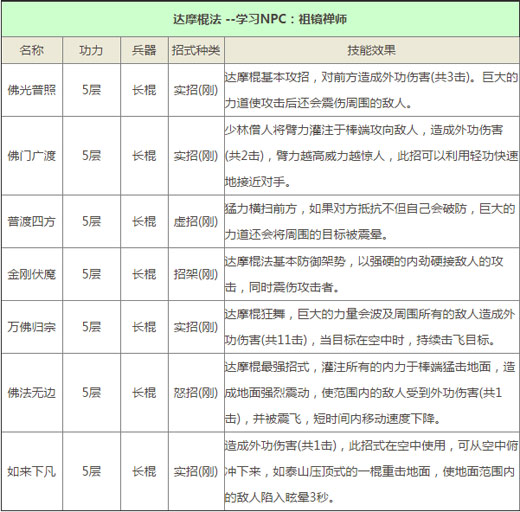The width and height of the screenshot is (520, 512).
Task: Click the 金刚伏魔 skill effect description
Action: (364, 274)
